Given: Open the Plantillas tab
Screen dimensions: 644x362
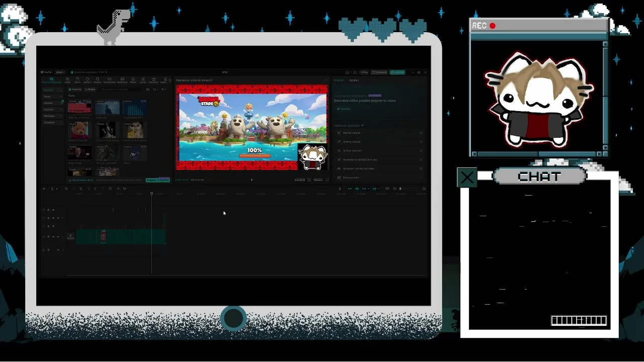Looking at the screenshot, I should pos(153,80).
